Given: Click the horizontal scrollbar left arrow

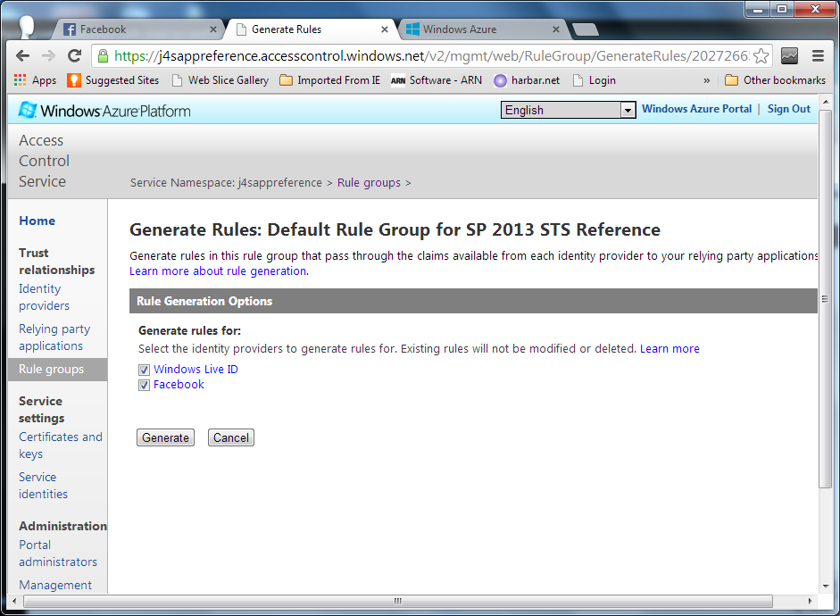Looking at the screenshot, I should [x=14, y=601].
